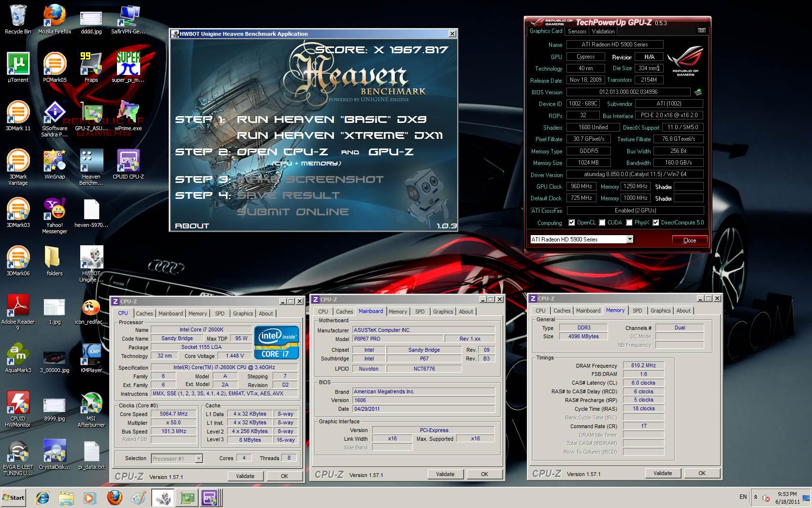This screenshot has width=812, height=508.
Task: Open the CPUID CPU-Z desktop shortcut
Action: [128, 164]
